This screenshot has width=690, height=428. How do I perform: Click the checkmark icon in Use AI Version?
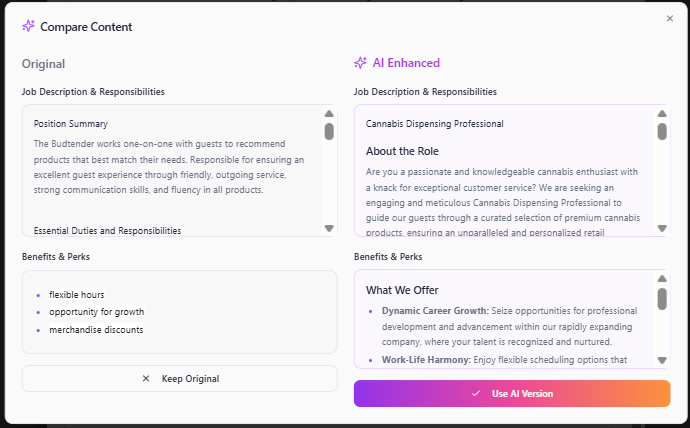coord(476,394)
